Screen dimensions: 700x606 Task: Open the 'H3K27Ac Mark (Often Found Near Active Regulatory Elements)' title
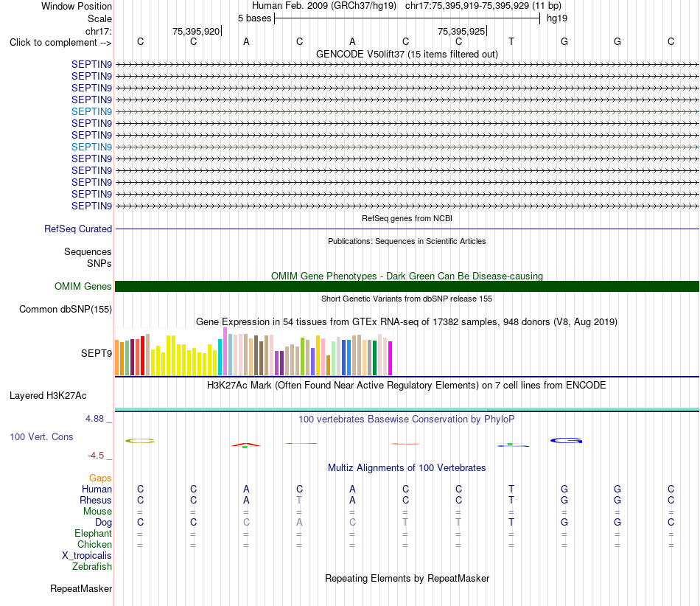[x=407, y=386]
